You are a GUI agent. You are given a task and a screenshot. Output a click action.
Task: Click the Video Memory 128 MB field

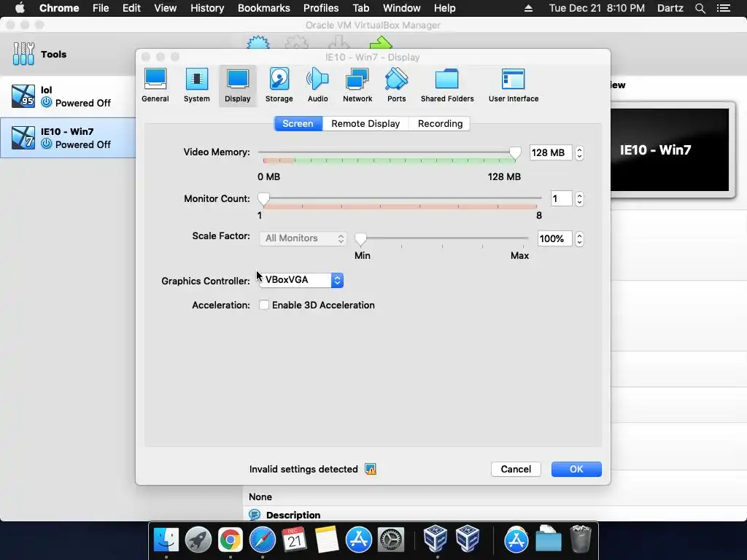click(551, 153)
